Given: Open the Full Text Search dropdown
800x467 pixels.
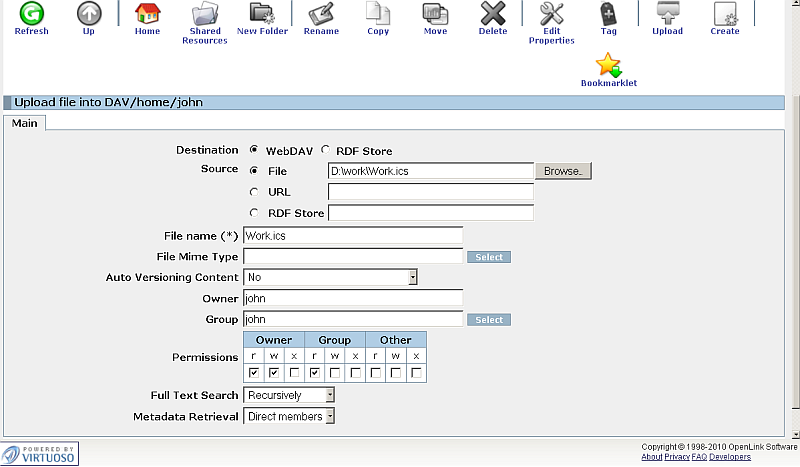Looking at the screenshot, I should coord(290,395).
